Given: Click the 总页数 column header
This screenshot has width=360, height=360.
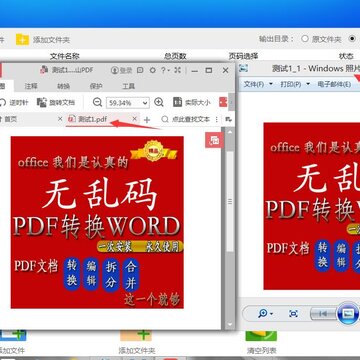Looking at the screenshot, I should pyautogui.click(x=175, y=56).
